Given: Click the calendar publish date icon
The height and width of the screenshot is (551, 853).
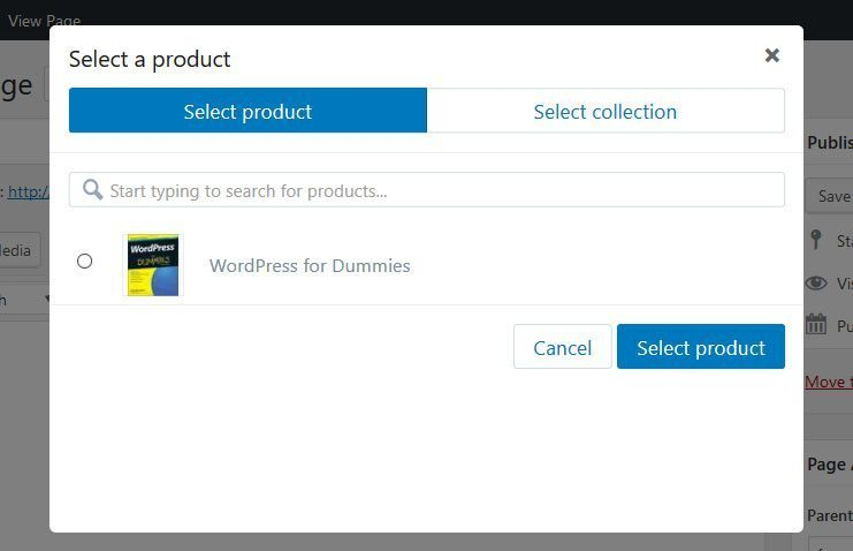Looking at the screenshot, I should point(816,324).
